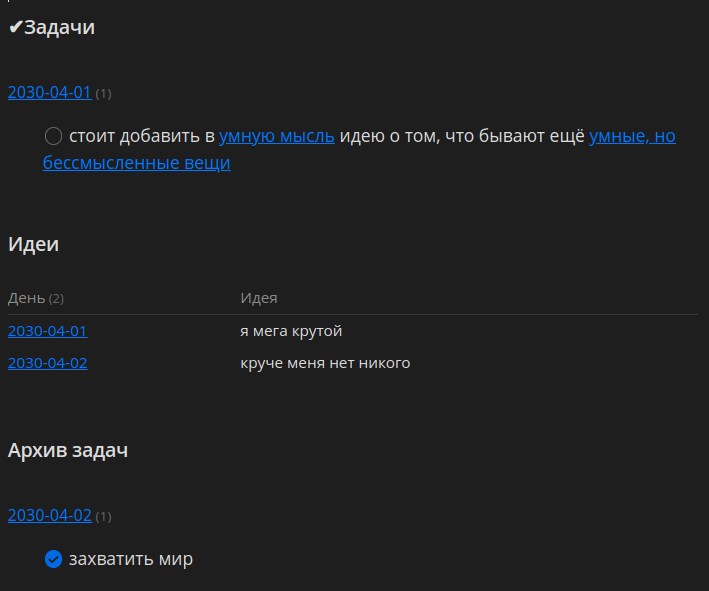Mark the 'стоит добавить в' task complete
Viewport: 709px width, 591px height.
click(x=53, y=136)
